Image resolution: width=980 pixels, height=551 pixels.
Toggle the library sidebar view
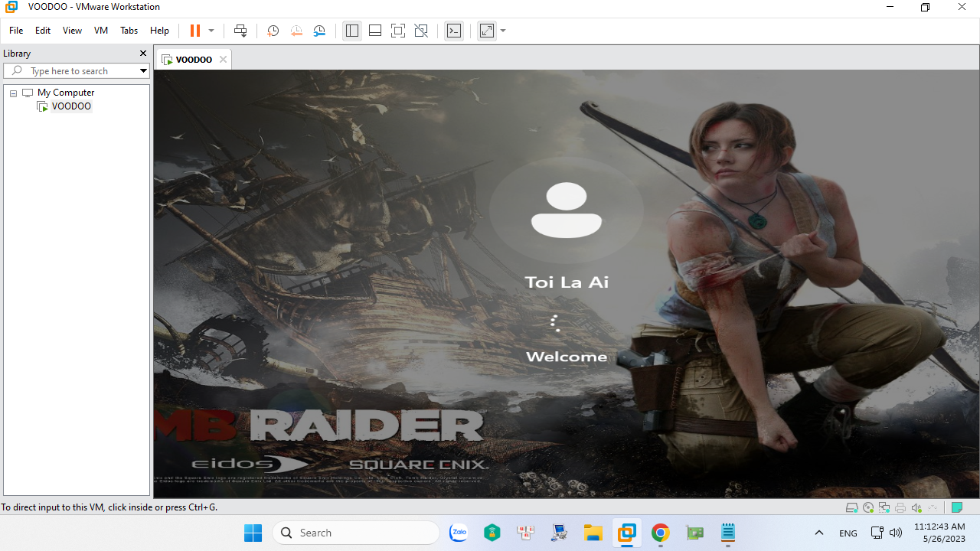pyautogui.click(x=351, y=31)
